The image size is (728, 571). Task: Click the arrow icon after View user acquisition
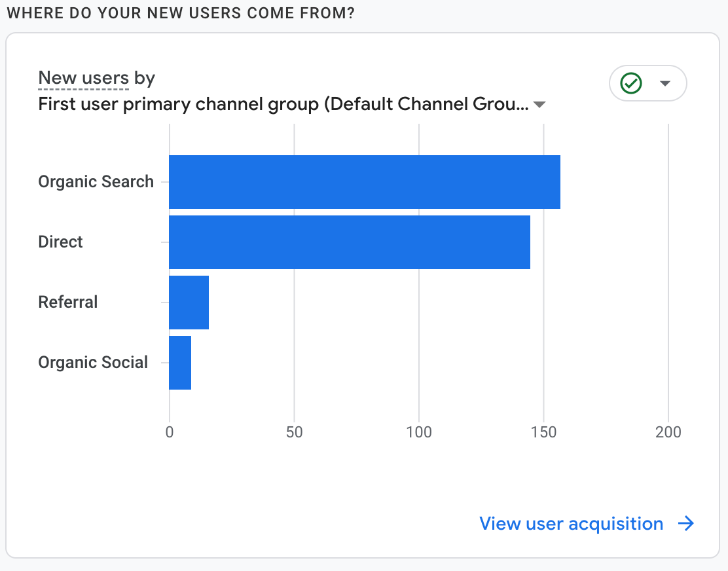[x=685, y=524]
